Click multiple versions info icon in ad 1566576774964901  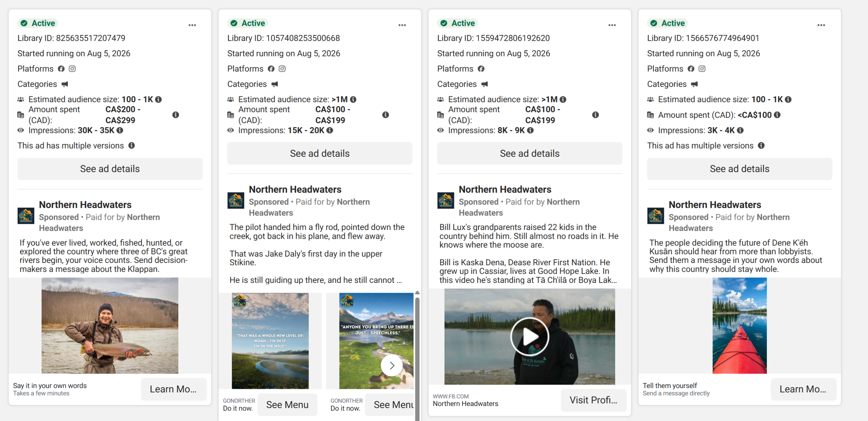point(761,146)
